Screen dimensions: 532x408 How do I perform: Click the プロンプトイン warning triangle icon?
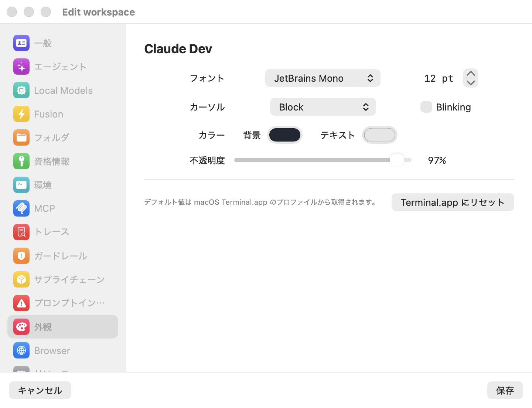[x=21, y=303]
